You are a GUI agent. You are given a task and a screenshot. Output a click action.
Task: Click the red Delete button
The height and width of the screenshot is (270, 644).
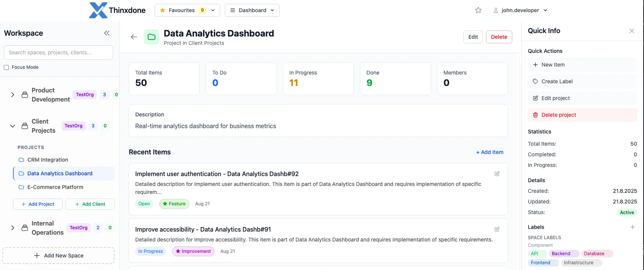[499, 37]
